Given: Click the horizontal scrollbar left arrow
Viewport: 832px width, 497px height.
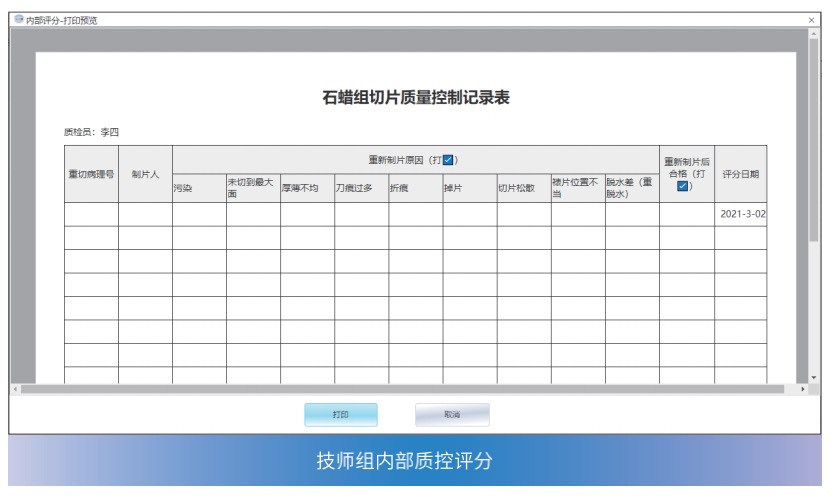Looking at the screenshot, I should (15, 389).
